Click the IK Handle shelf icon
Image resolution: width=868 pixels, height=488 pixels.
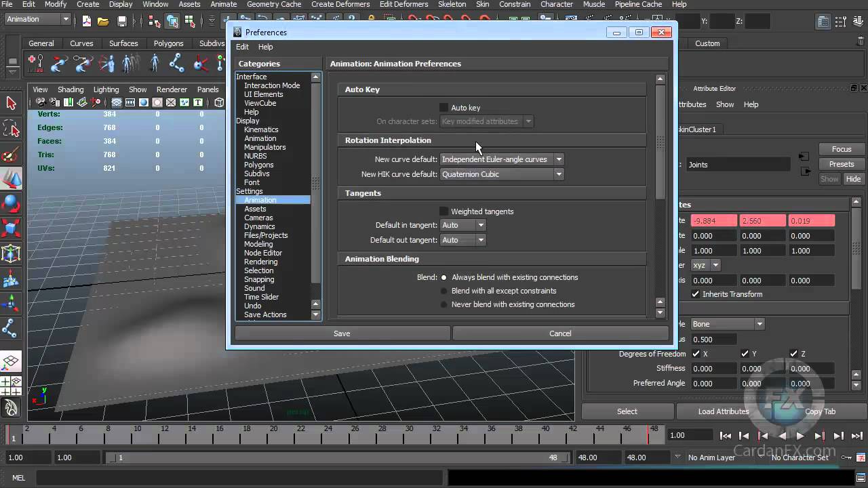pyautogui.click(x=201, y=64)
